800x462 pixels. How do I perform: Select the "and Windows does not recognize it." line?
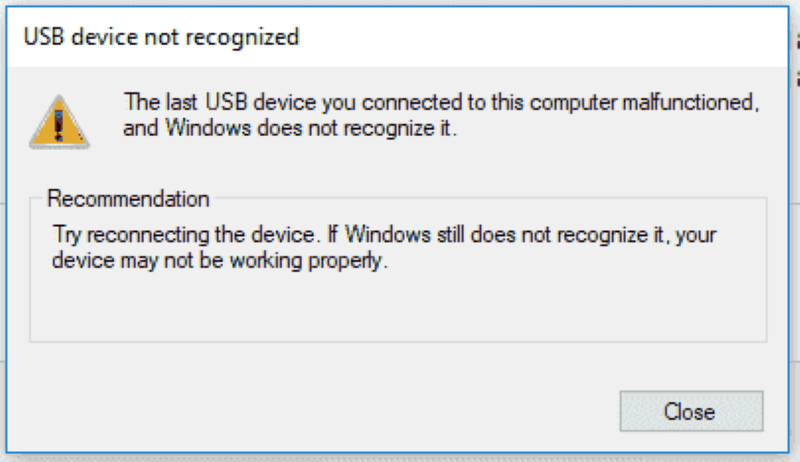(x=289, y=128)
